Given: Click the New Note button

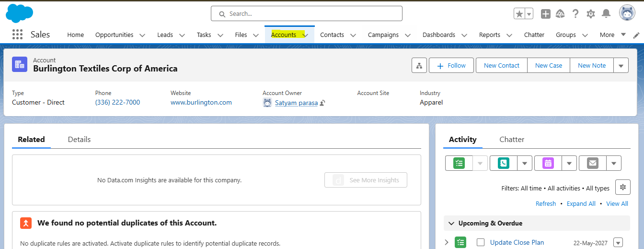Looking at the screenshot, I should [x=592, y=65].
